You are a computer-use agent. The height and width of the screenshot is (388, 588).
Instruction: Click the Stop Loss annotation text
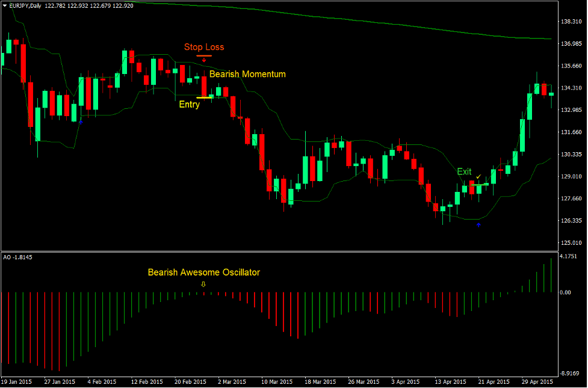pos(204,47)
